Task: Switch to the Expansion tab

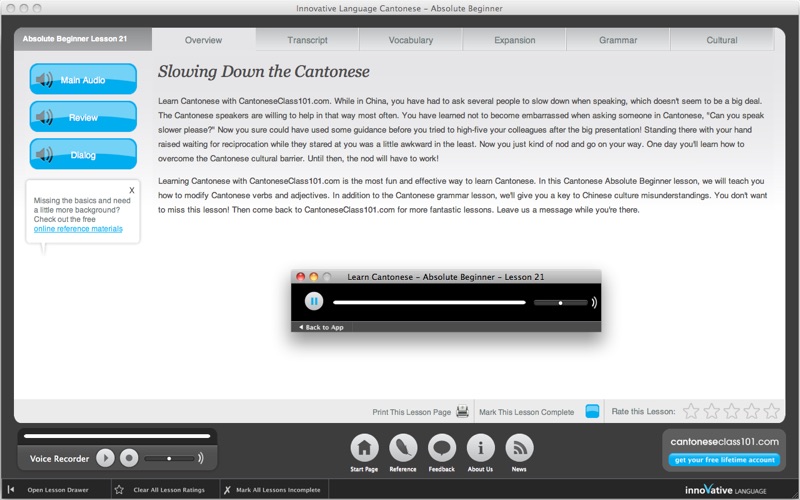Action: coord(514,40)
